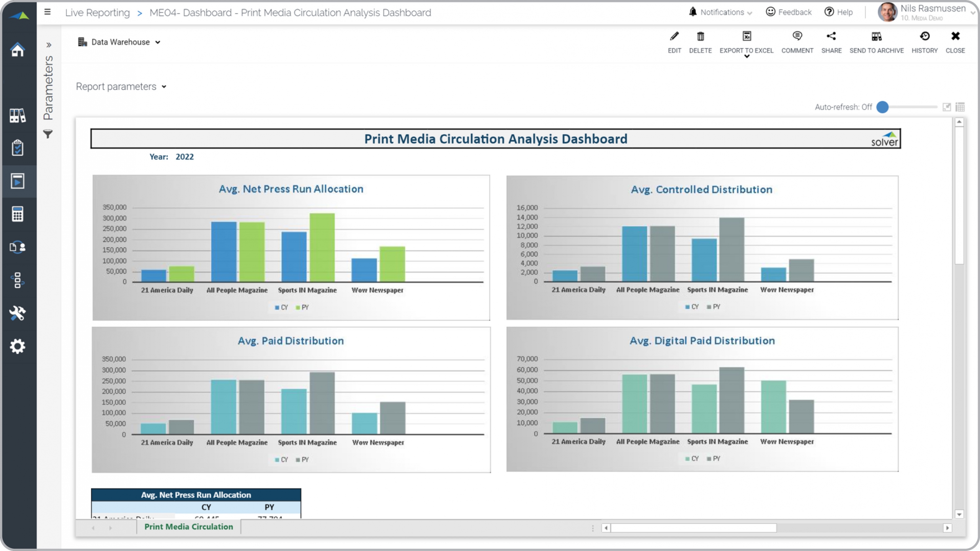The image size is (980, 551).
Task: Click the Delete trash icon
Action: click(x=700, y=37)
